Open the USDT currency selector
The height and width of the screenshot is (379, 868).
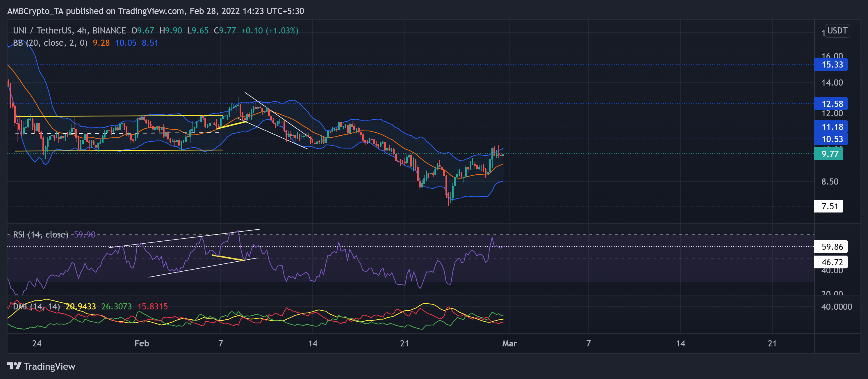(x=837, y=31)
